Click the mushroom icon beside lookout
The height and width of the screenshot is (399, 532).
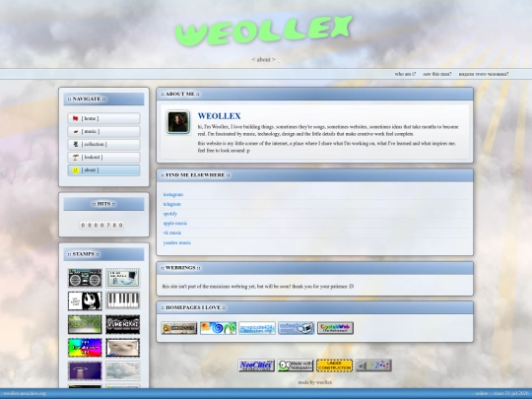tap(75, 157)
